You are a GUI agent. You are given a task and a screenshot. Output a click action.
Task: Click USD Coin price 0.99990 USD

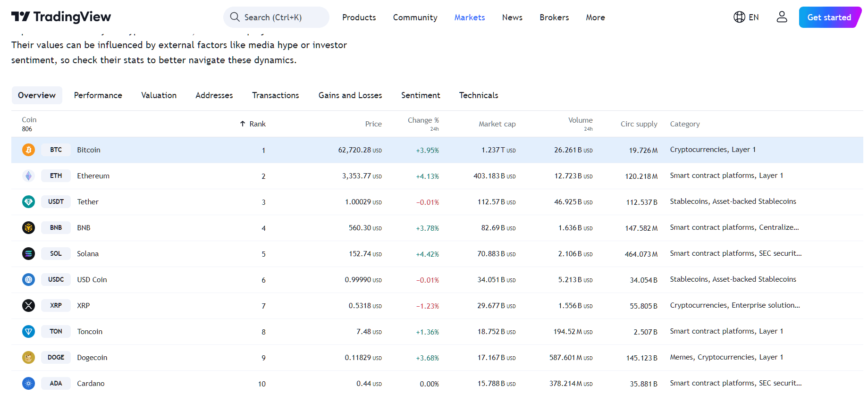(363, 280)
